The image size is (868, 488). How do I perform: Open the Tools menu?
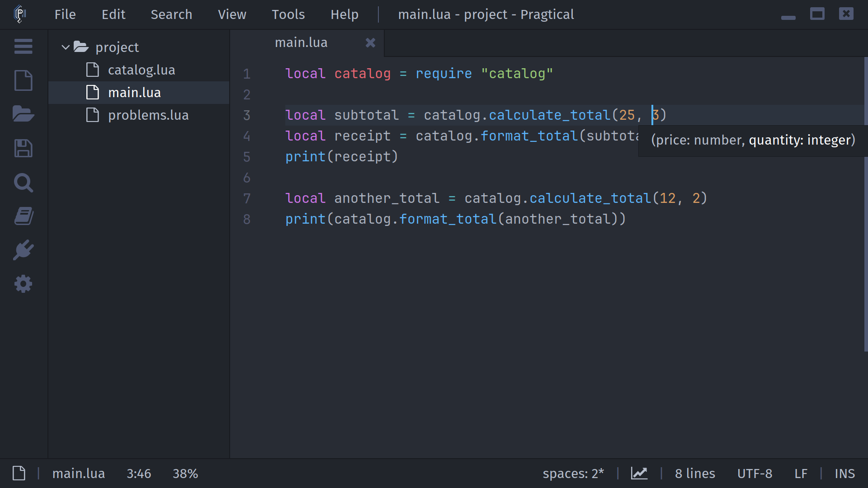(288, 14)
